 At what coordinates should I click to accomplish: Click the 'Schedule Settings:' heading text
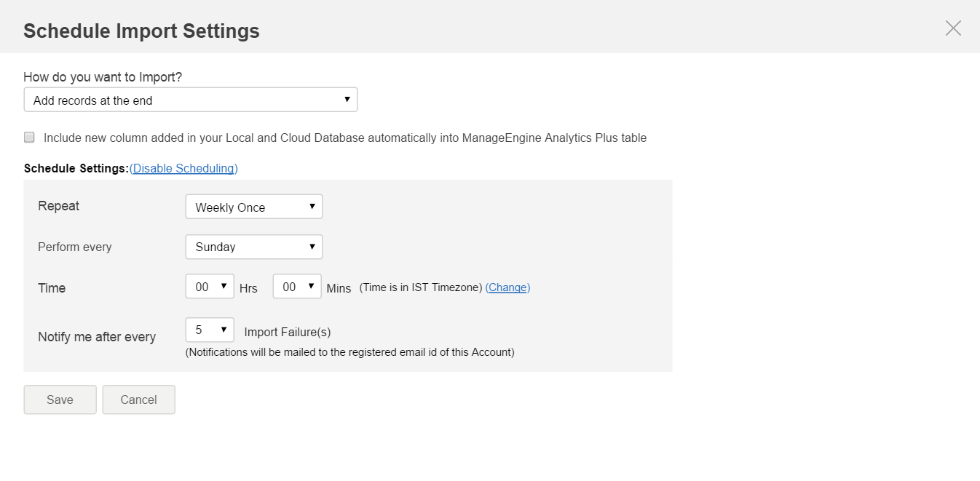(76, 168)
